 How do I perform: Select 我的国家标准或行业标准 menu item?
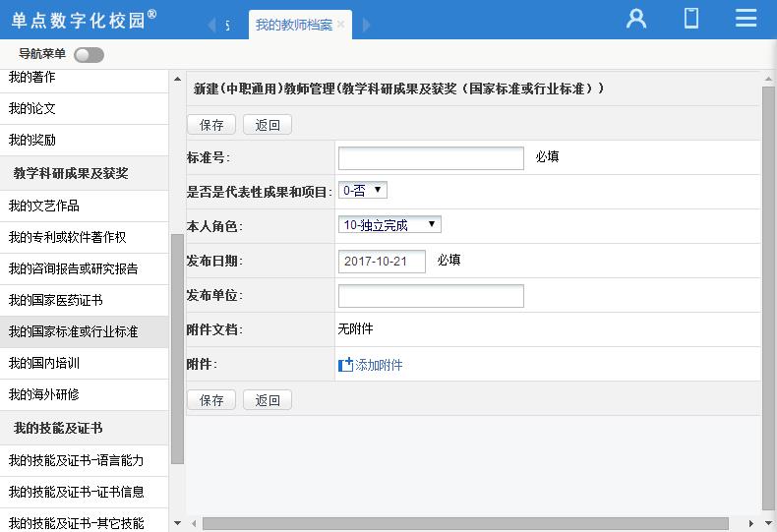coord(85,331)
